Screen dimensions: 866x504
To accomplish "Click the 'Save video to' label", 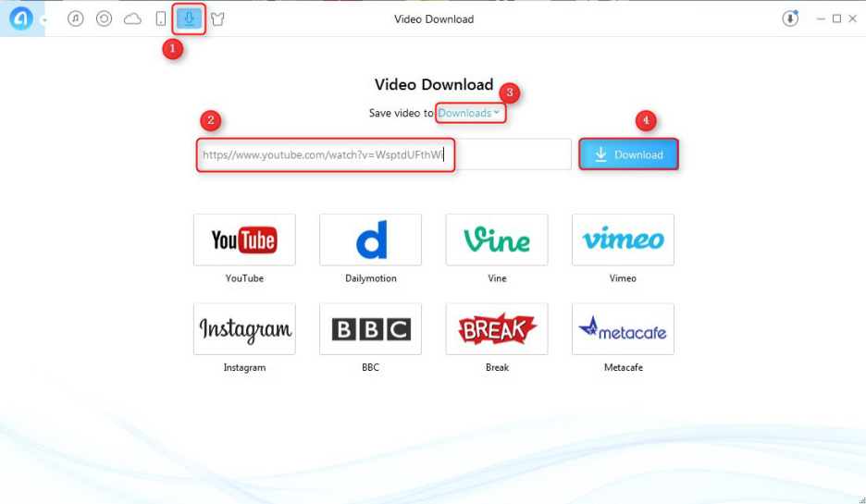I will 401,113.
